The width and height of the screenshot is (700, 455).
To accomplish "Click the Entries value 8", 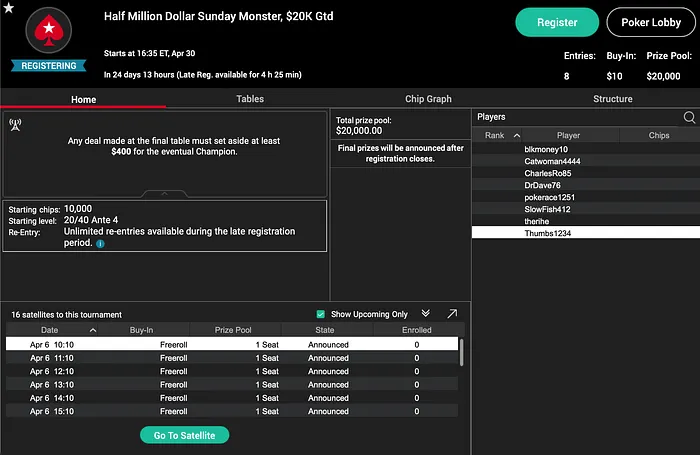I will [567, 76].
